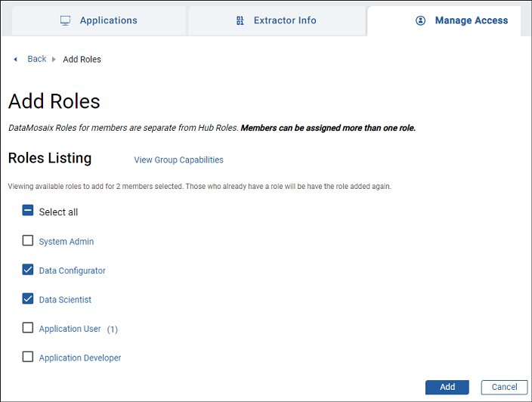Open the Data Scientist role link
This screenshot has width=532, height=402.
click(65, 300)
